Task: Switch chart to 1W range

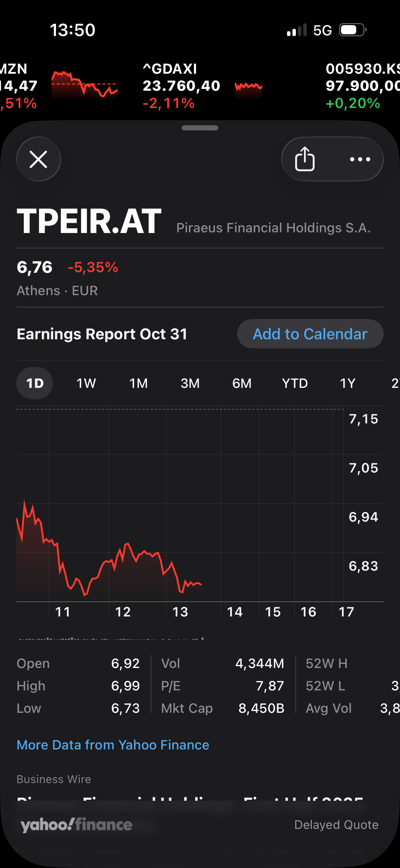Action: tap(86, 383)
